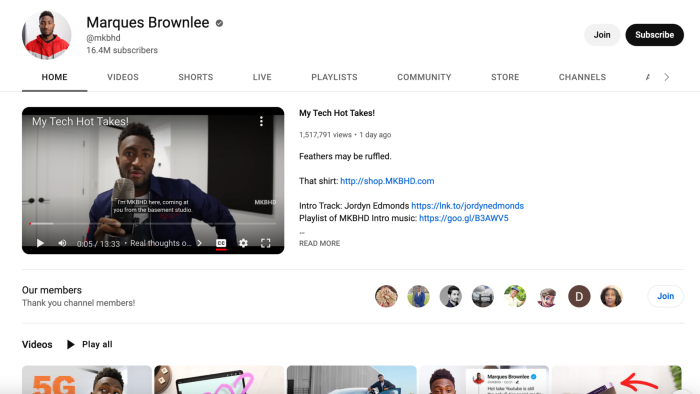Toggle closed captions CC button
The width and height of the screenshot is (700, 394).
tap(221, 243)
